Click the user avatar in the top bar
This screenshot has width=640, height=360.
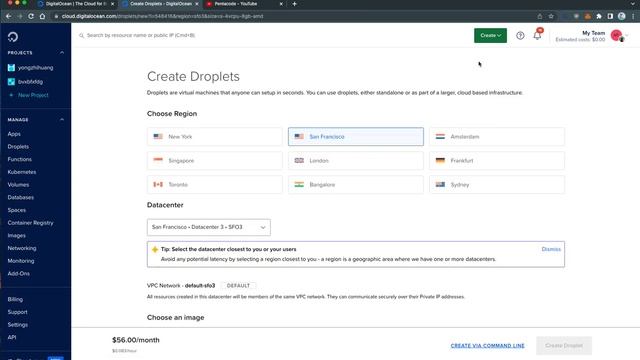(x=616, y=36)
